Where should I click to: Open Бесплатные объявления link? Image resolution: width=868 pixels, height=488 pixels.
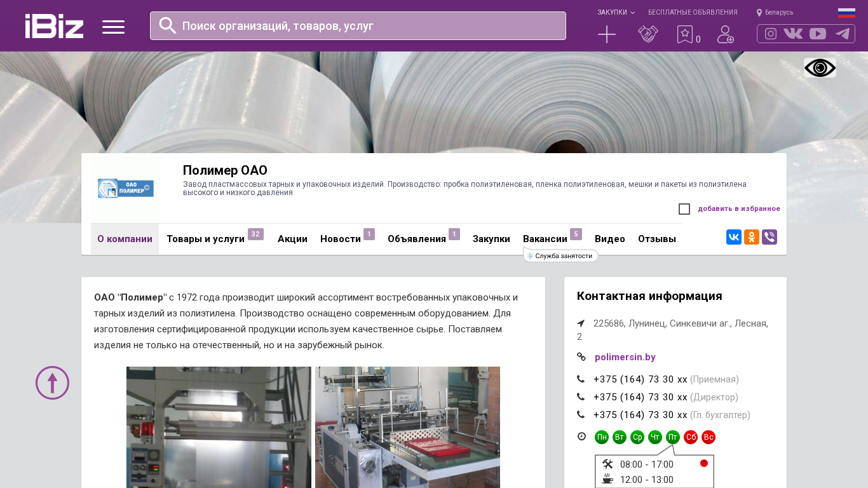click(693, 12)
